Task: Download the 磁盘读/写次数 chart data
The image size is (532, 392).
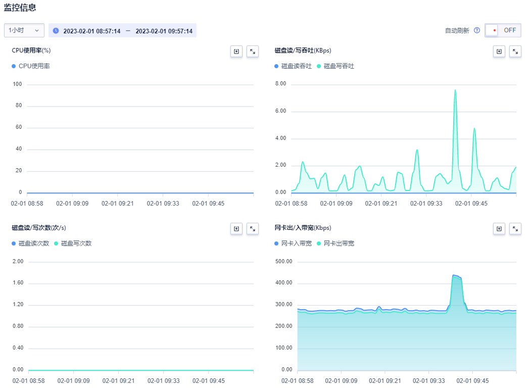Action: click(x=236, y=229)
